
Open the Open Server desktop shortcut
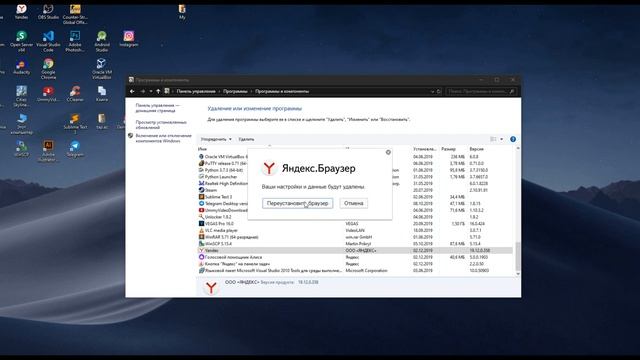[x=21, y=41]
